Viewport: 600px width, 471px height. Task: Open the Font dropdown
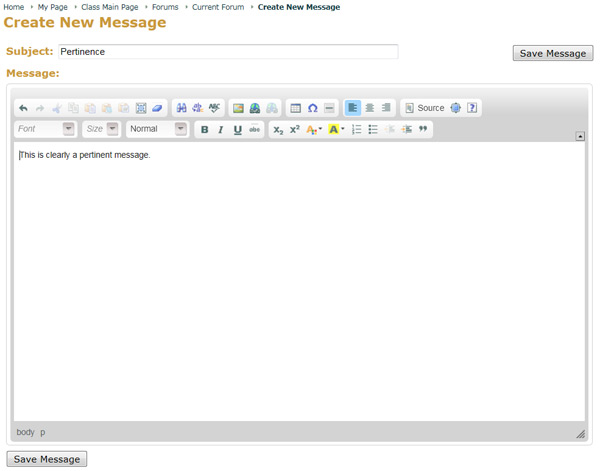[46, 129]
